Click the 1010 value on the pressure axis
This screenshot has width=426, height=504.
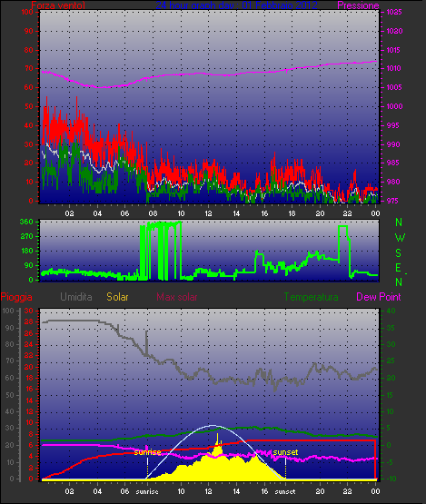393,68
